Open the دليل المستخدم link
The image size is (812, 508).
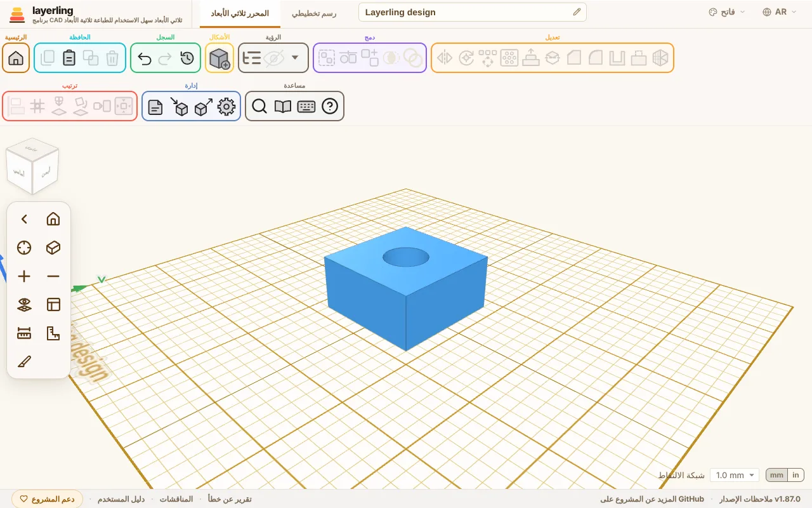tap(121, 499)
